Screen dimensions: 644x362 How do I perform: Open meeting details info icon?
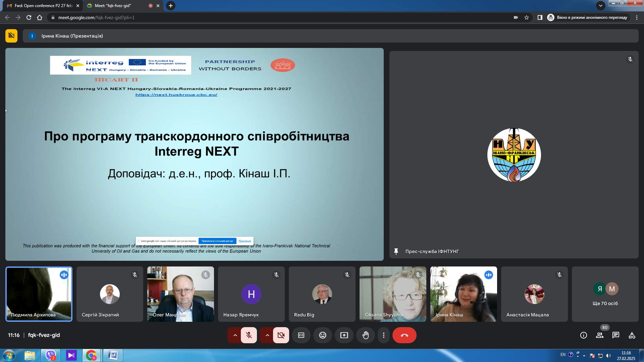pos(584,335)
